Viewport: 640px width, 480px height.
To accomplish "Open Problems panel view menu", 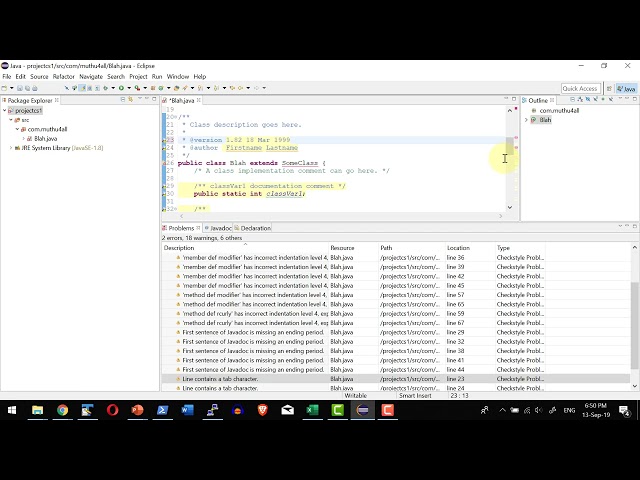I will (620, 226).
